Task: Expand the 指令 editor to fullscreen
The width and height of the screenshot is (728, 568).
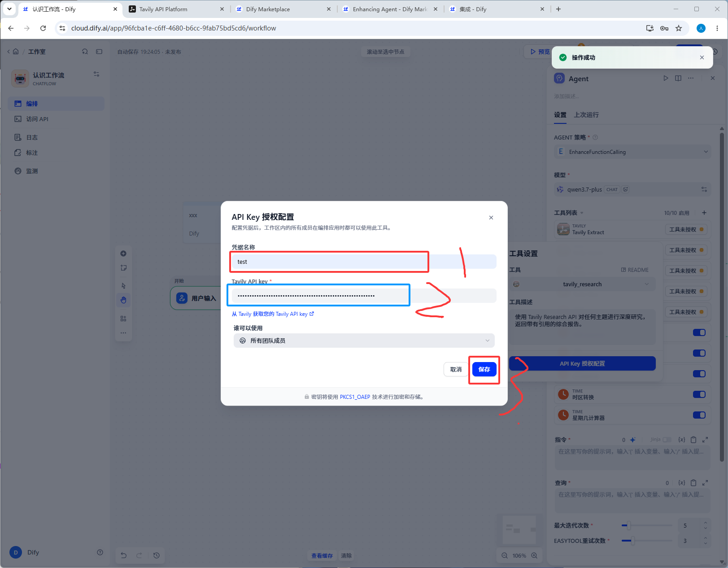Action: [x=705, y=440]
